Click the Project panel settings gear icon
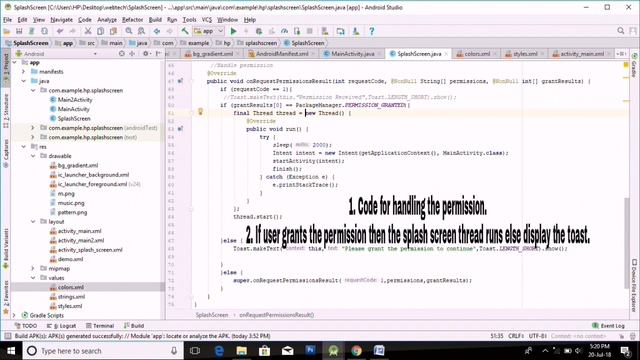640x360 pixels. click(145, 53)
